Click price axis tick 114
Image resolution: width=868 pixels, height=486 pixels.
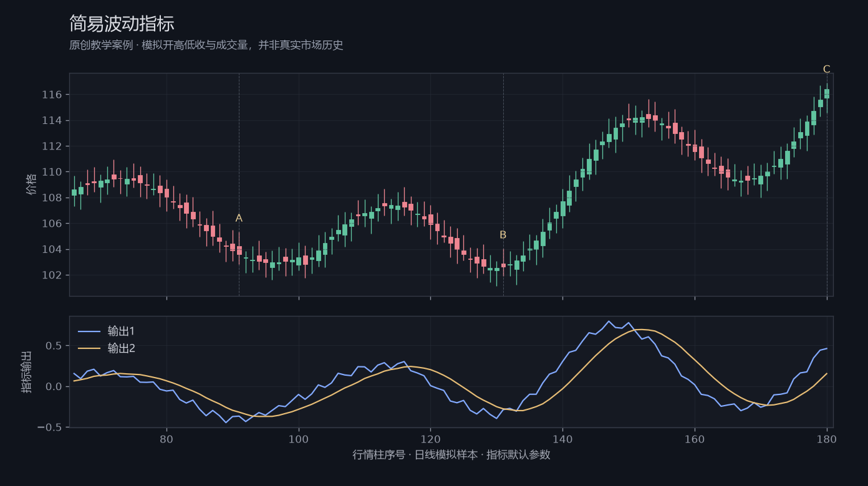[x=52, y=120]
